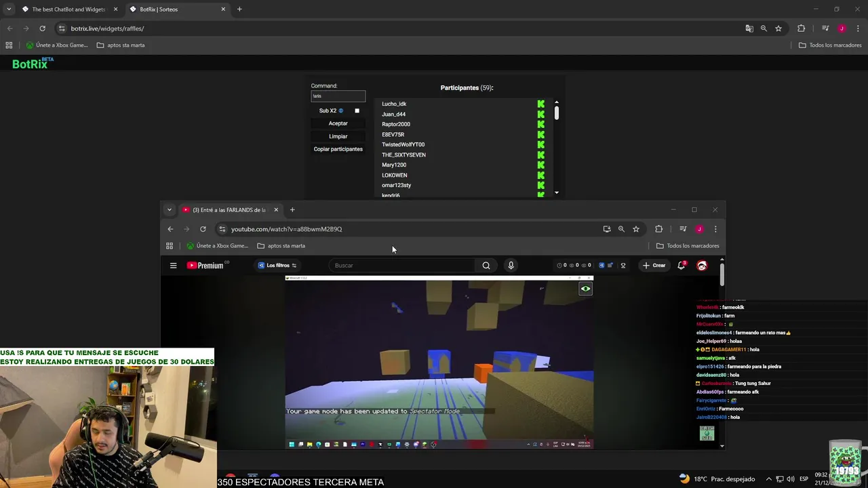Image resolution: width=868 pixels, height=488 pixels.
Task: Click the Sub X2 info icon
Action: point(341,110)
